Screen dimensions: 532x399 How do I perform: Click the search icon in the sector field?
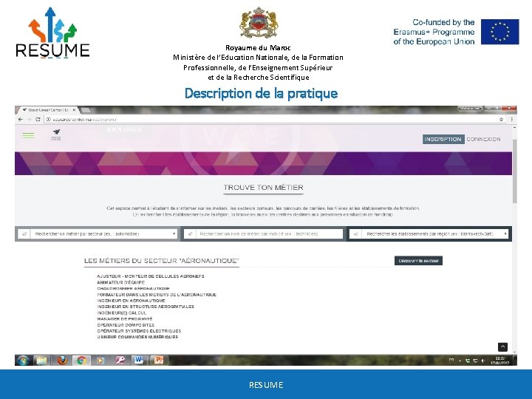pos(24,233)
